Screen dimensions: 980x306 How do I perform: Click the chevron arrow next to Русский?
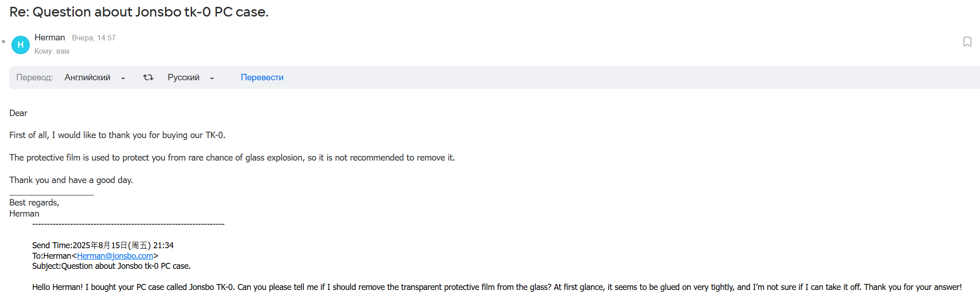(x=212, y=78)
